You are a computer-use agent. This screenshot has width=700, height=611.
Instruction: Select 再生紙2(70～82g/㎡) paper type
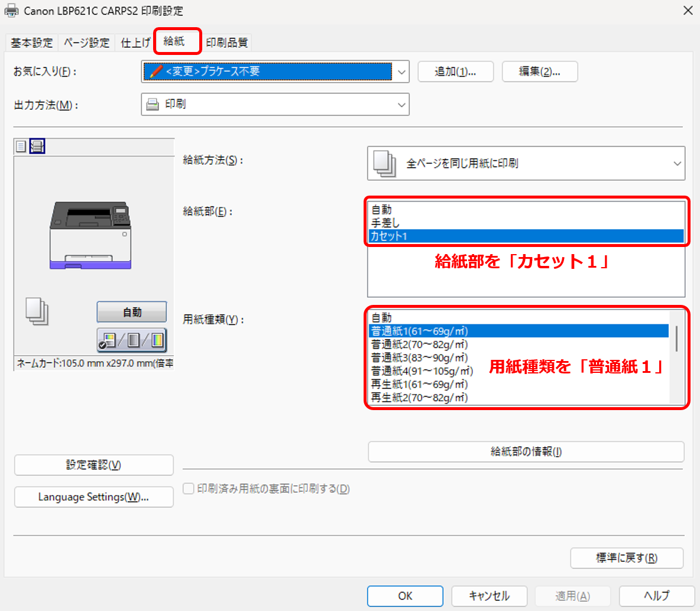click(x=518, y=398)
